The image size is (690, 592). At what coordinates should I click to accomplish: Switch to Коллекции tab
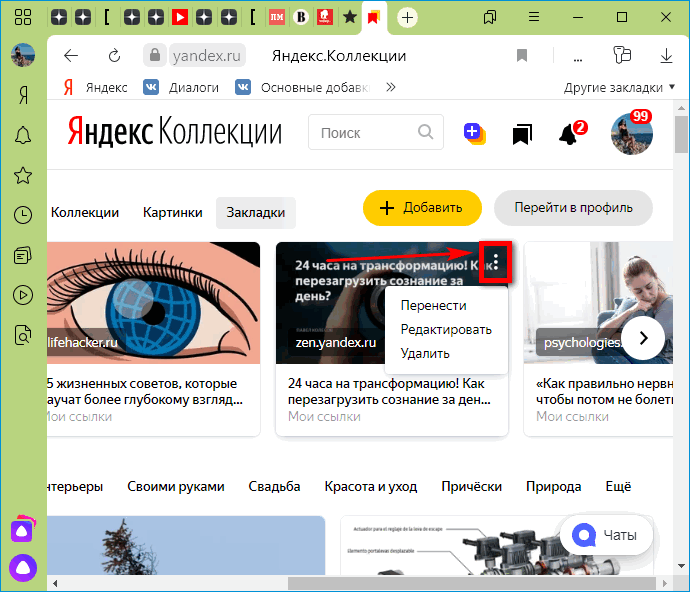85,213
